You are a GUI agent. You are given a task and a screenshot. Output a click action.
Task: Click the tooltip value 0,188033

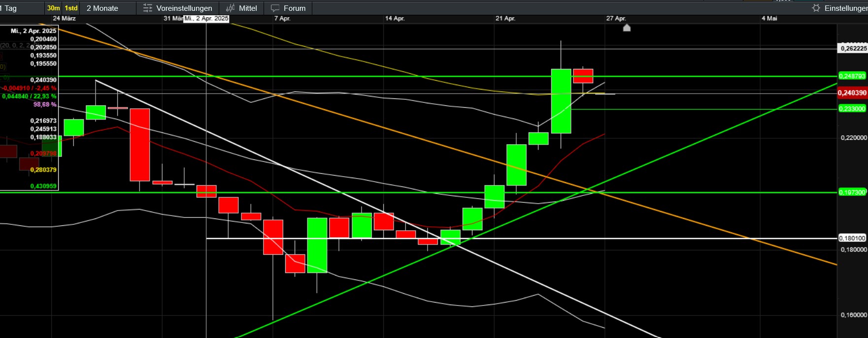[x=43, y=137]
